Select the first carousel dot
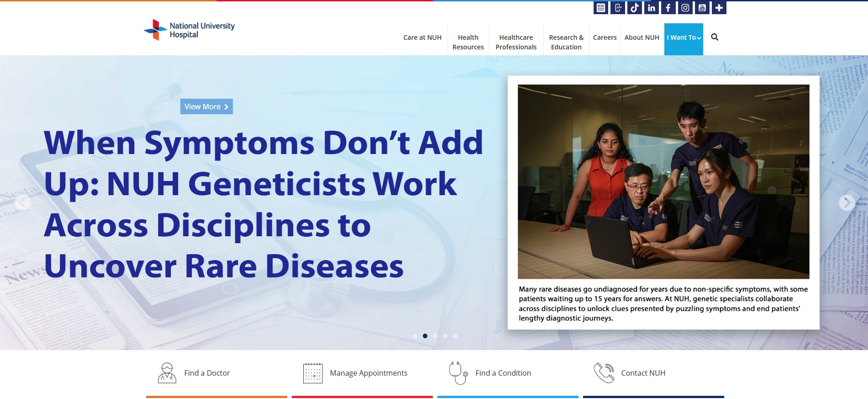868x399 pixels. point(415,336)
